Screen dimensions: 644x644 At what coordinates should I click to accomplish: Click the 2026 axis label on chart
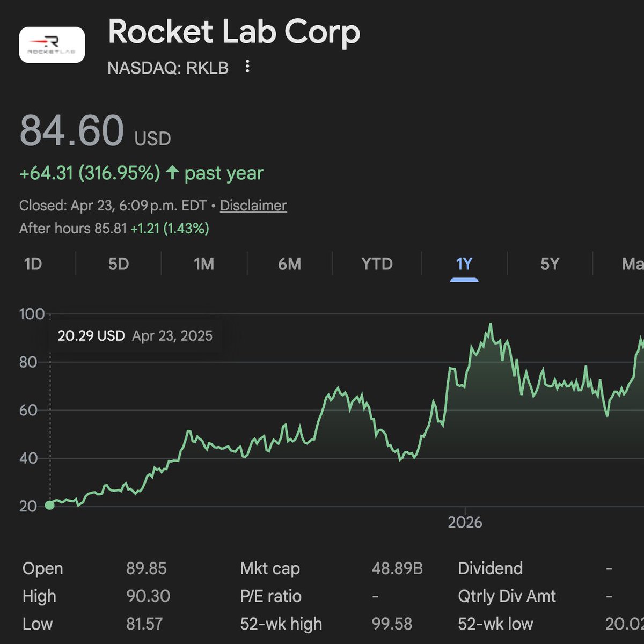(x=465, y=522)
